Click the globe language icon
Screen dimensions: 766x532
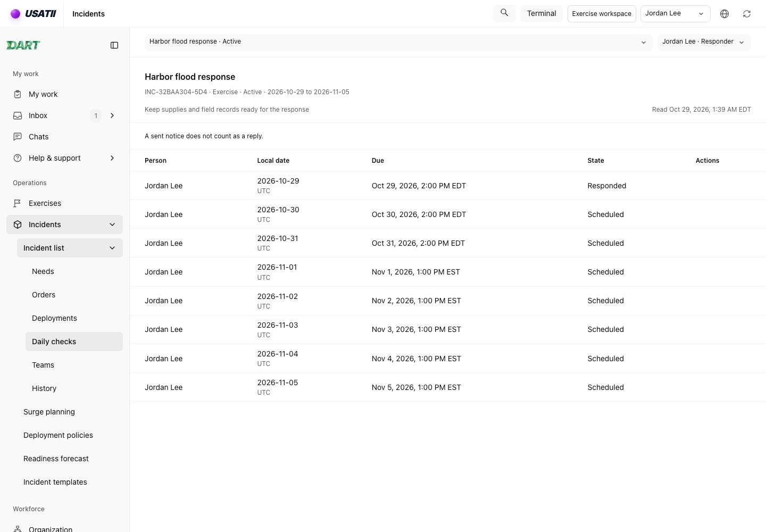[x=725, y=14]
